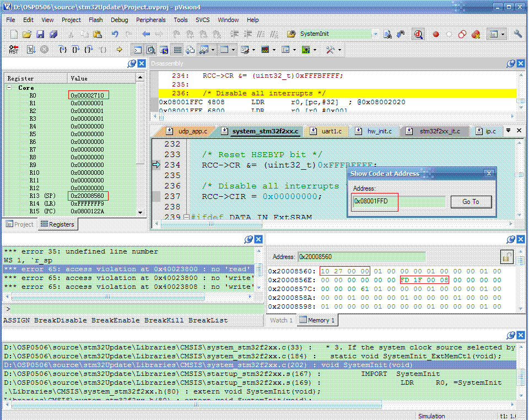This screenshot has height=420, width=529.
Task: Click Start/Stop Debug Session magnifier icon
Action: coord(418,34)
